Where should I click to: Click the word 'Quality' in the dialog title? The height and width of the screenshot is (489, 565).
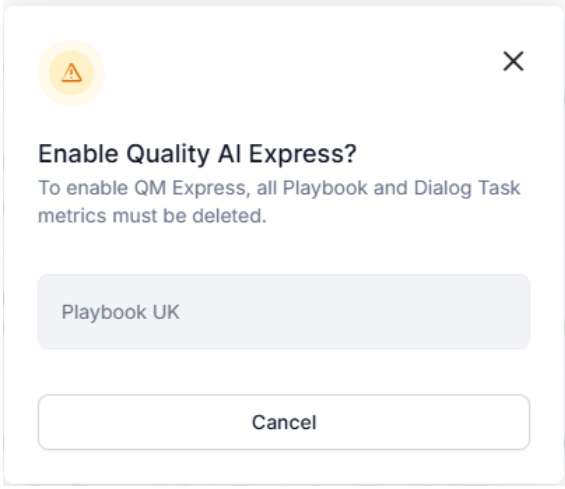168,154
